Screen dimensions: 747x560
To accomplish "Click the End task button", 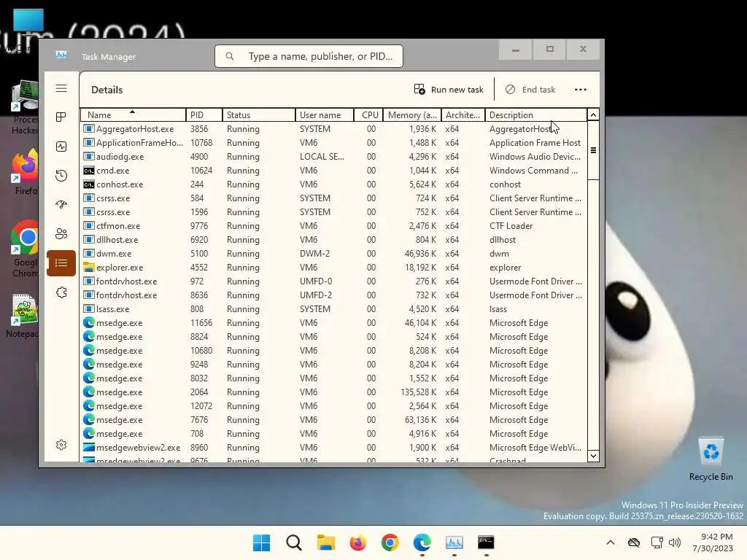I will [530, 90].
